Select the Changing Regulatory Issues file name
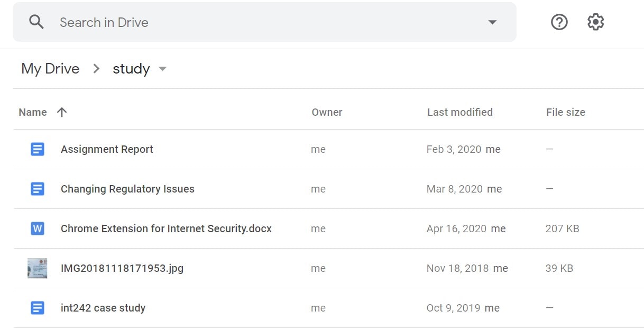The width and height of the screenshot is (644, 329). (x=127, y=189)
